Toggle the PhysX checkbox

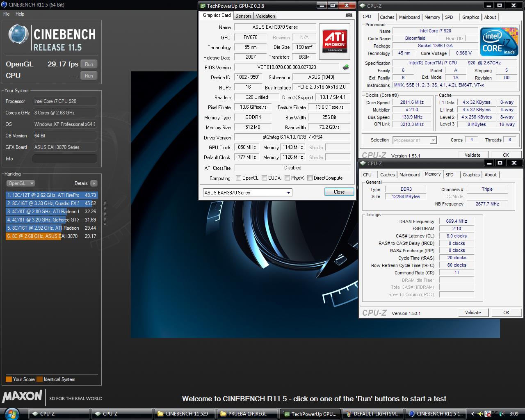[288, 178]
